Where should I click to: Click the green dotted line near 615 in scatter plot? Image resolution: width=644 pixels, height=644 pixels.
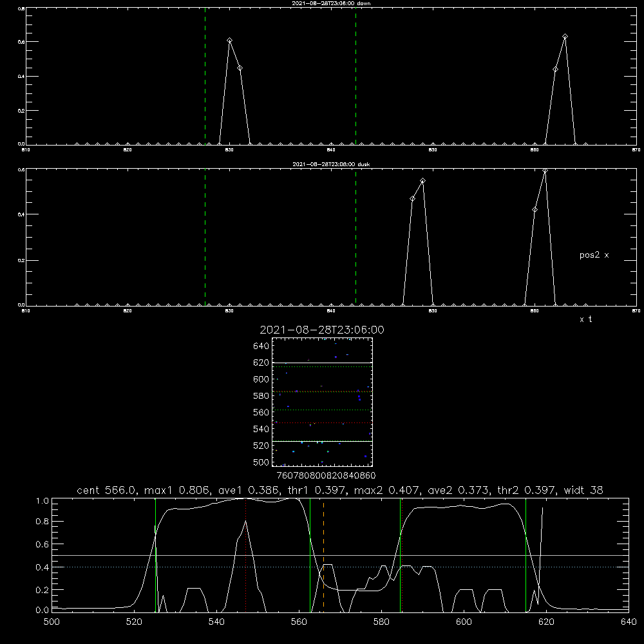point(322,367)
